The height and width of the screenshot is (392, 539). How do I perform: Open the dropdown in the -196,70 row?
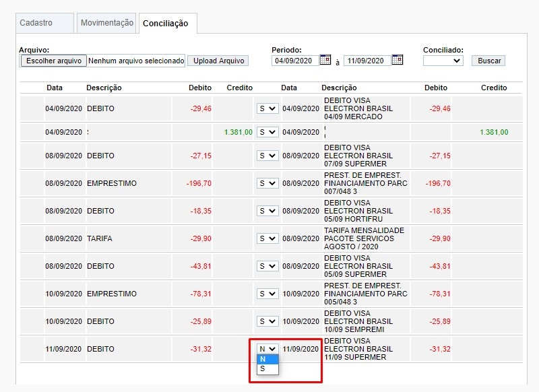(267, 183)
